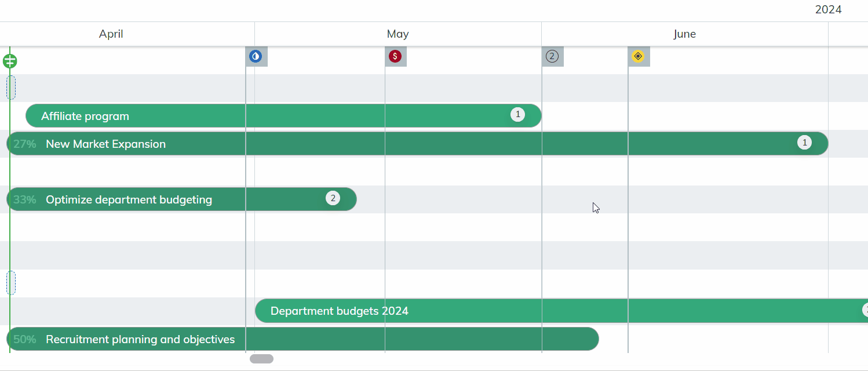Click the 50% label on Recruitment planning bar

pyautogui.click(x=24, y=339)
